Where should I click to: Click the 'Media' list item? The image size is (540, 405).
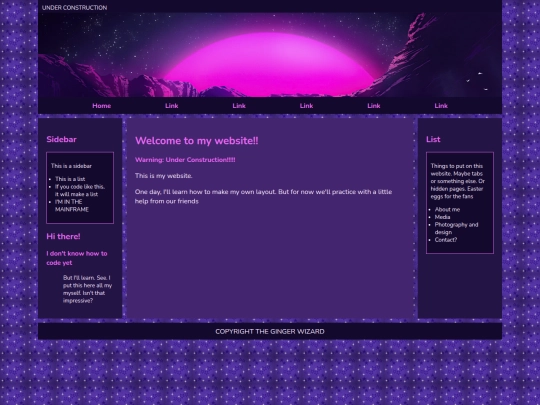443,217
